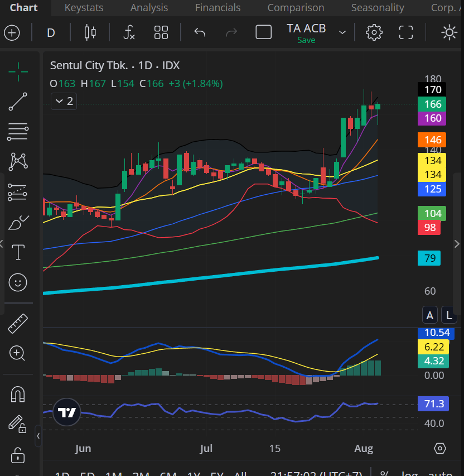The image size is (464, 476).
Task: Click the TA ACB layout name
Action: [x=306, y=28]
